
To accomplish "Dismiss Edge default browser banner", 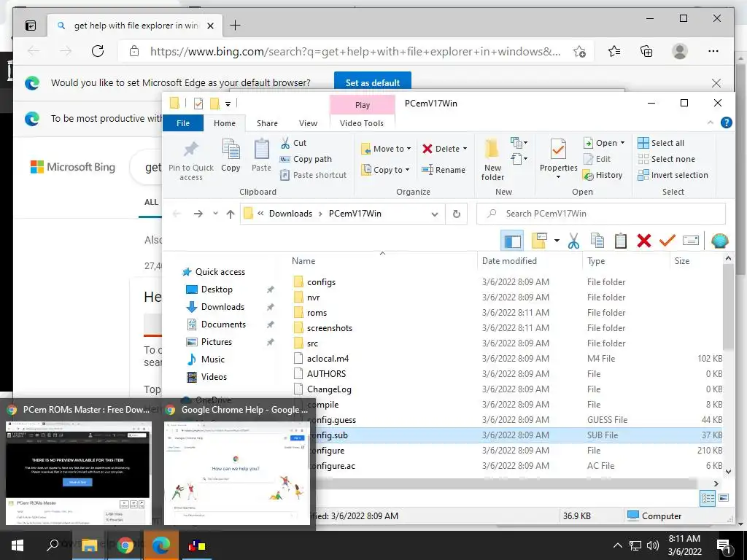I will (716, 83).
